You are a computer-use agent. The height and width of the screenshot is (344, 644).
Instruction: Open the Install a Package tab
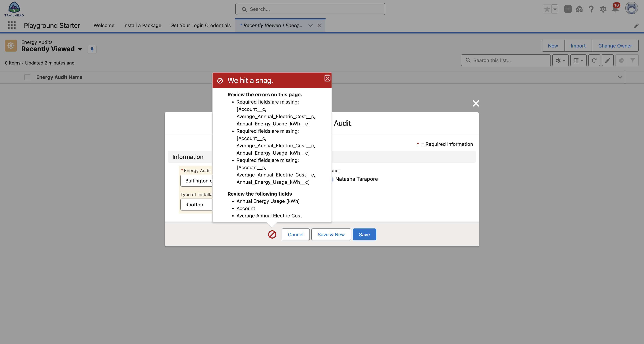click(142, 25)
